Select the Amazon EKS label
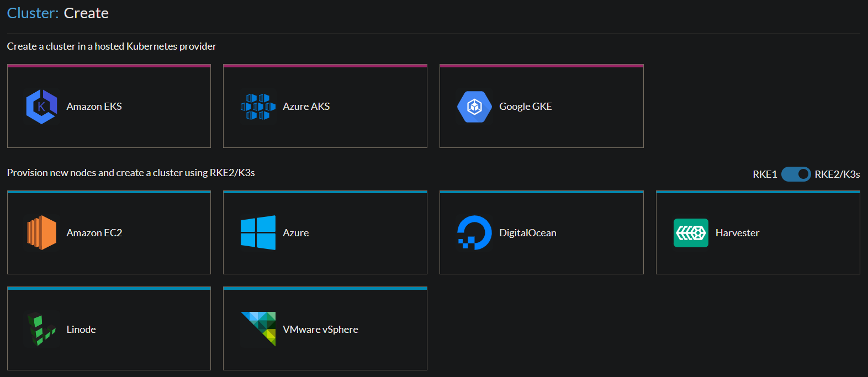 [x=94, y=107]
